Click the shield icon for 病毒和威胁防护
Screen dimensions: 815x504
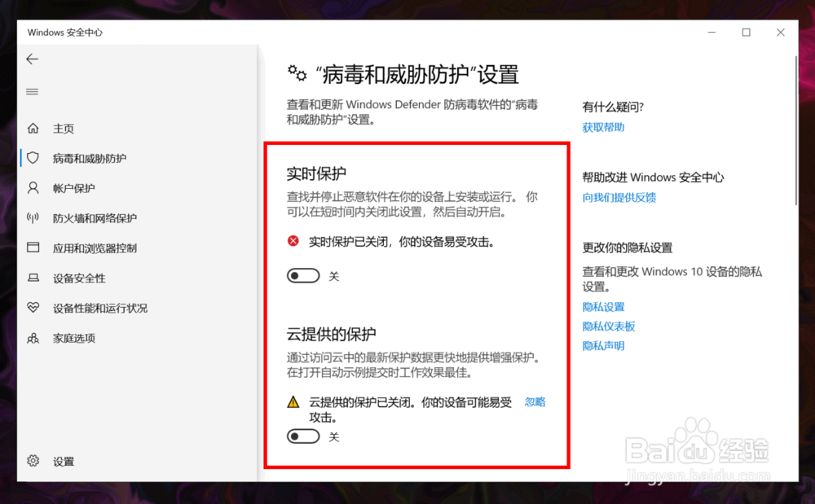point(33,158)
